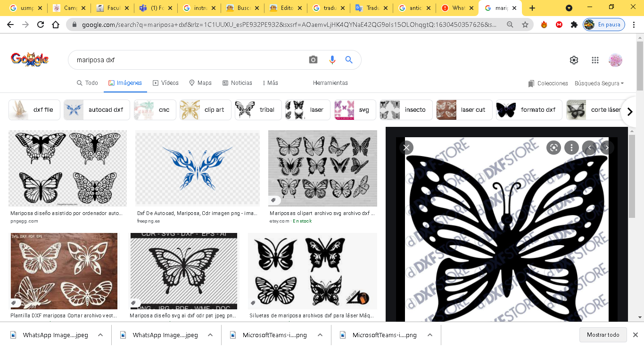Click the Google doodle logo
The width and height of the screenshot is (644, 348).
(x=30, y=59)
